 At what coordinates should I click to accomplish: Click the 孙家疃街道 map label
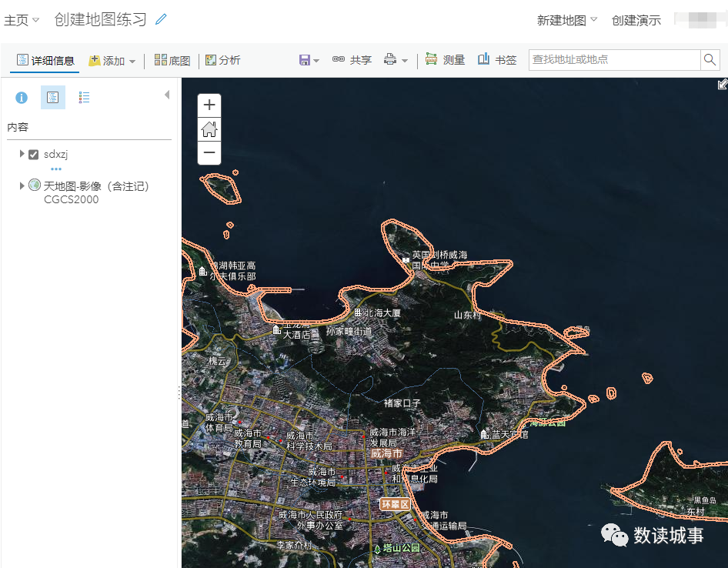[349, 331]
